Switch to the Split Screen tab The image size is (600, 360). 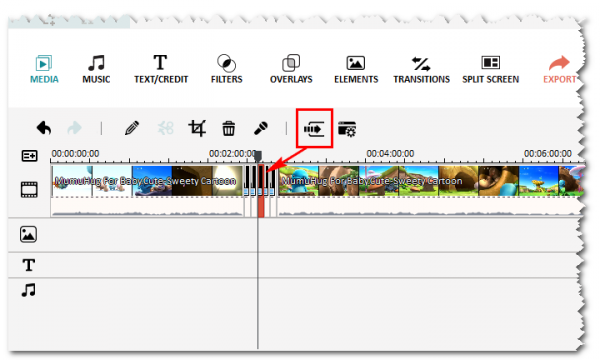tap(491, 69)
